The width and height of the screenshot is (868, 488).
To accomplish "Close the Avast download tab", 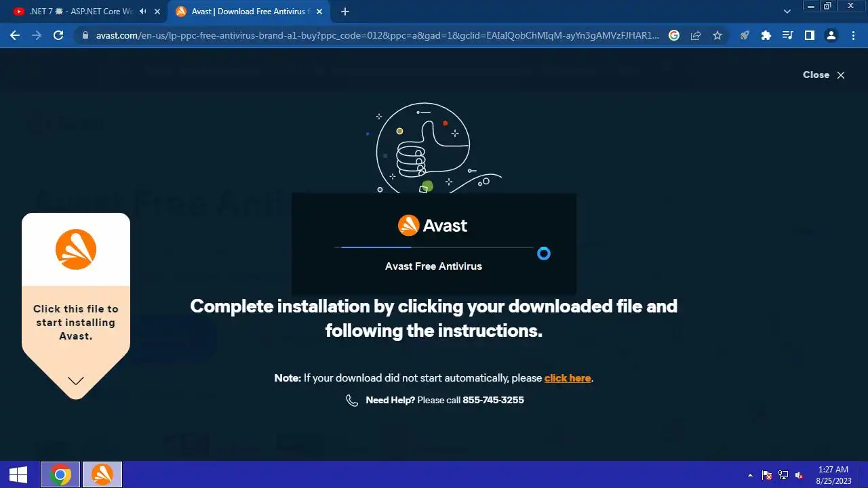I will [319, 12].
